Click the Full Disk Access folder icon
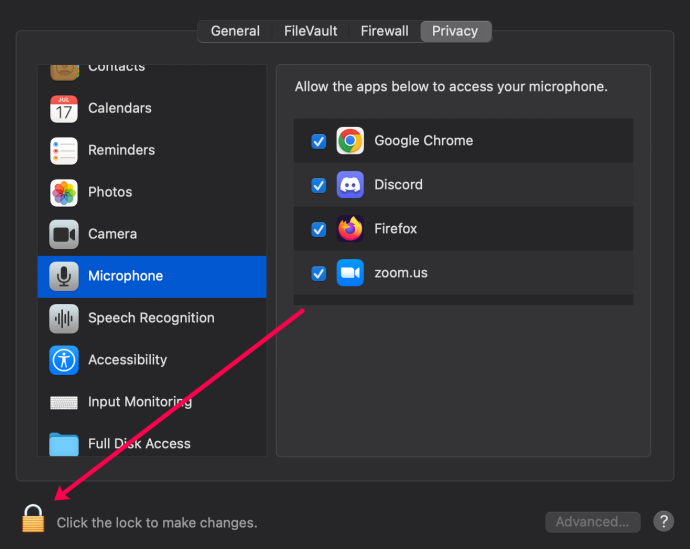 [64, 444]
